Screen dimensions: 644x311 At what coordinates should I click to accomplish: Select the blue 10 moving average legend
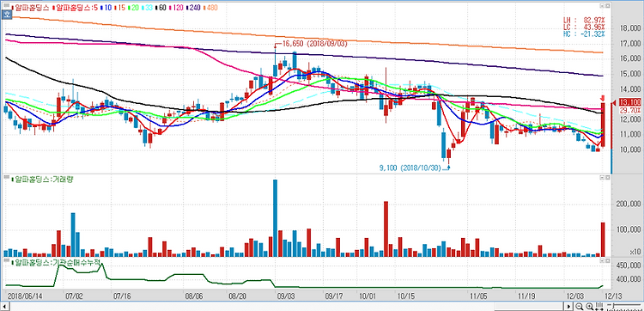coord(106,8)
